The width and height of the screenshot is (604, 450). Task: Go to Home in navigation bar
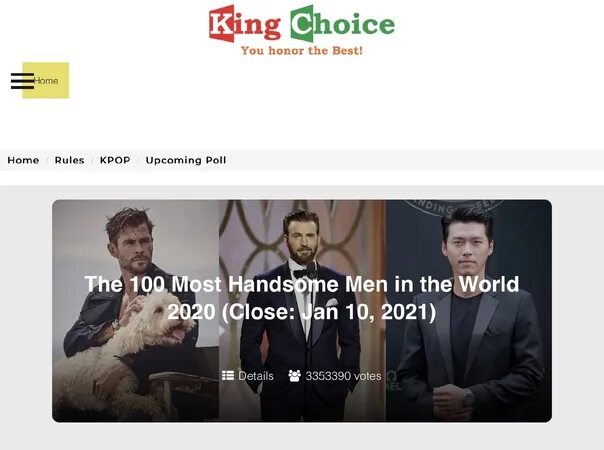point(23,160)
